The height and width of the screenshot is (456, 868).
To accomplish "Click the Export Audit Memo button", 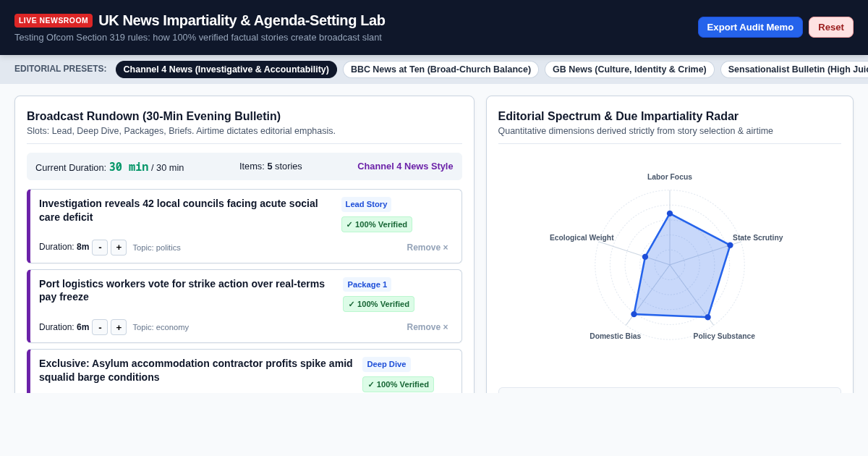I will (x=750, y=27).
